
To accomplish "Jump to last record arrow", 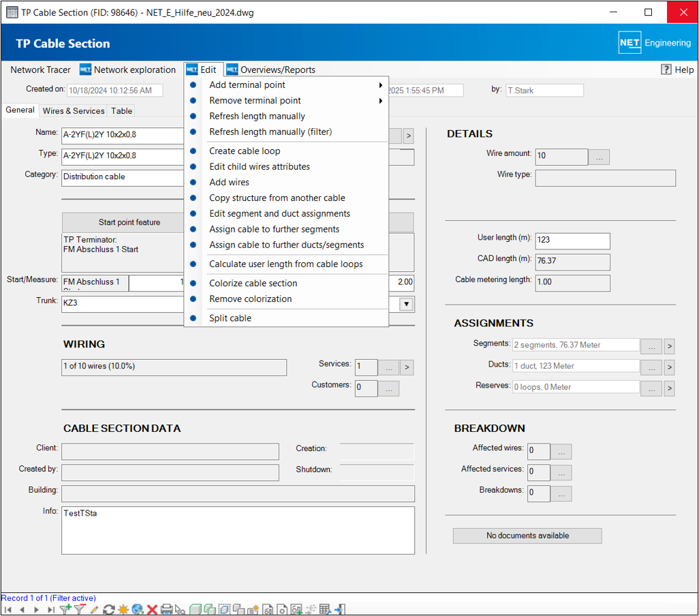I will (x=51, y=609).
